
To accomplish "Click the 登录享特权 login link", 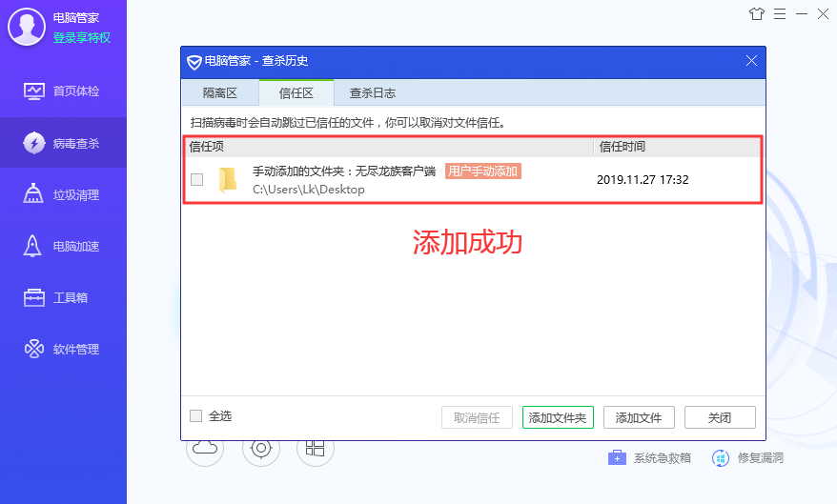I will tap(82, 38).
